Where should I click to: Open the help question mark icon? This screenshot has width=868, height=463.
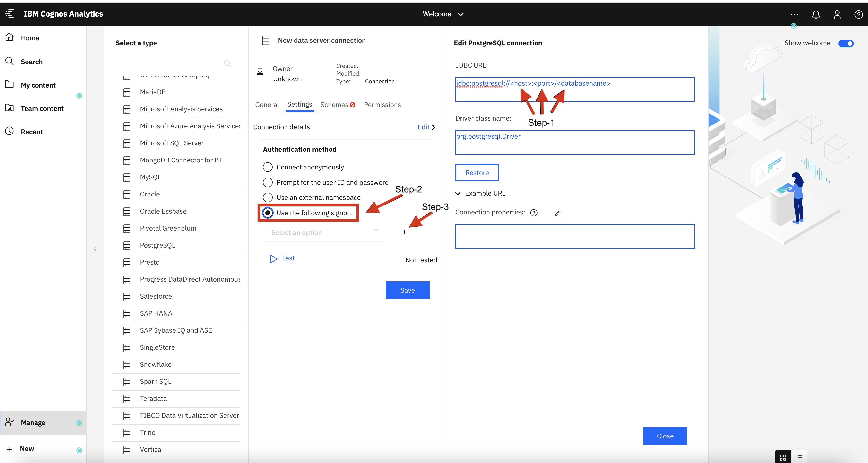pos(859,14)
